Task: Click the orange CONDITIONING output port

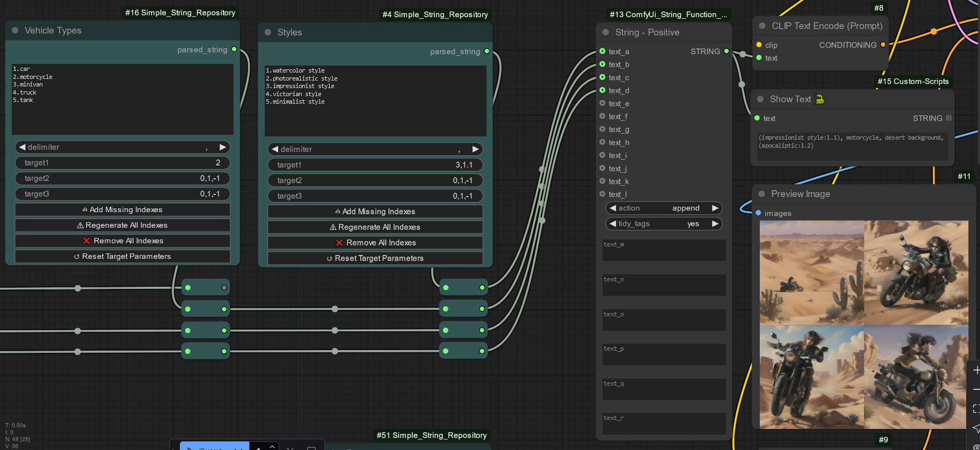Action: tap(883, 45)
